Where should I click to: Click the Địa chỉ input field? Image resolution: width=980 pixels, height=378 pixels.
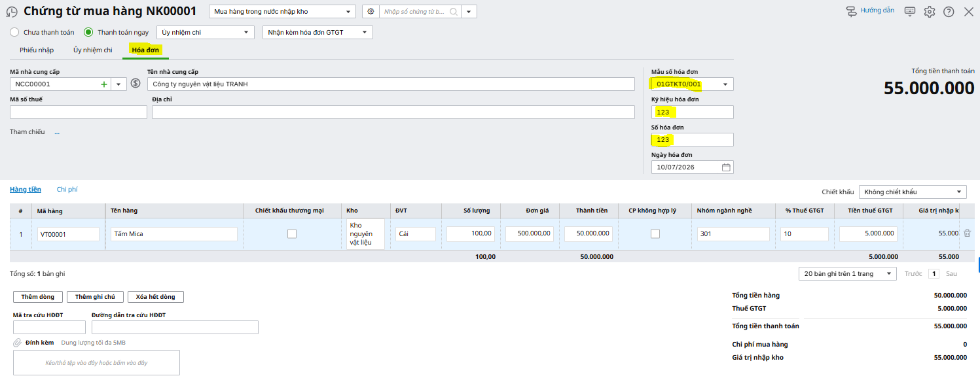[x=393, y=112]
